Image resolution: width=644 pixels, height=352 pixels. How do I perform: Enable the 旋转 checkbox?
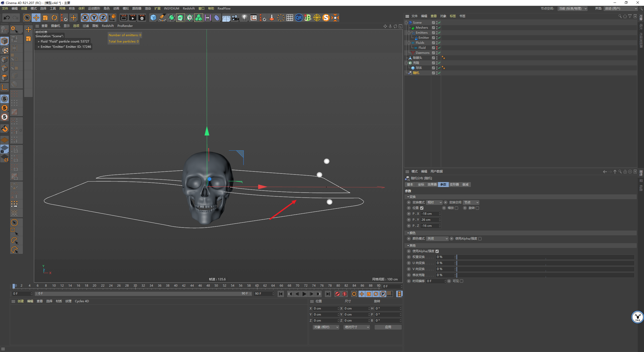coord(477,208)
